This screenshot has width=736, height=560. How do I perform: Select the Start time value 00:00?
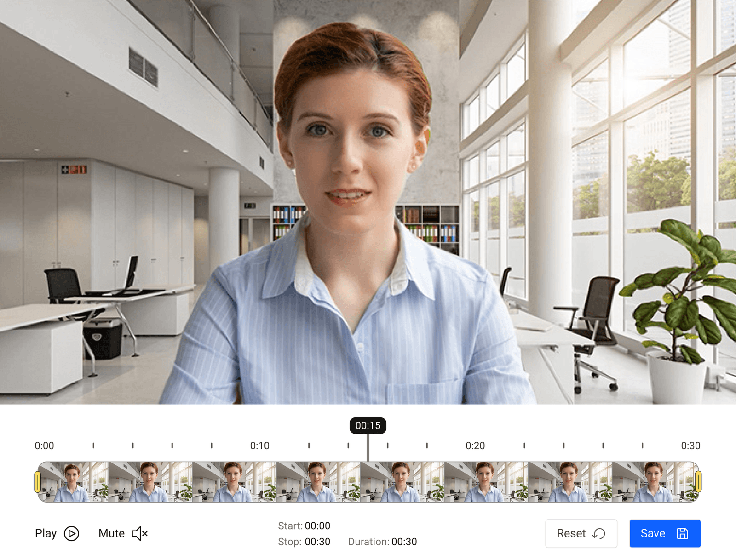[x=317, y=526]
